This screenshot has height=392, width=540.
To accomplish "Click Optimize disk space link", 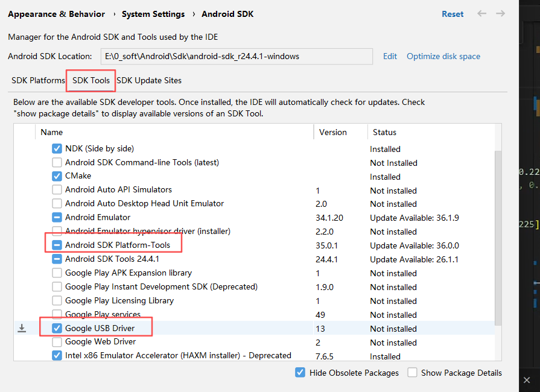I will 443,57.
